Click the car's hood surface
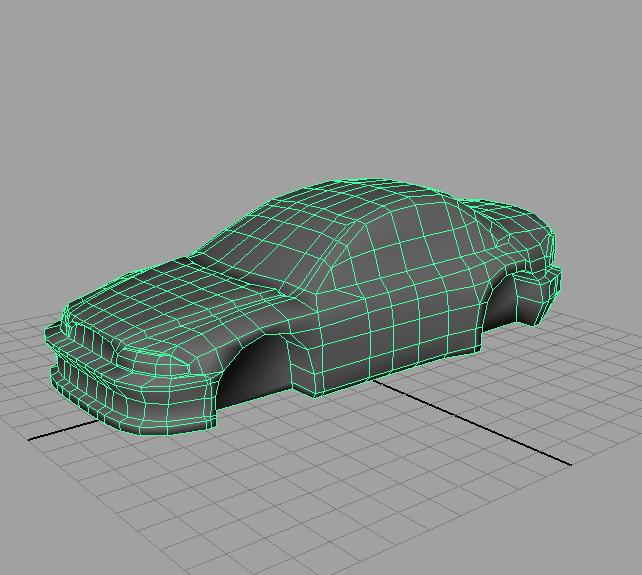The height and width of the screenshot is (575, 642). [x=172, y=303]
